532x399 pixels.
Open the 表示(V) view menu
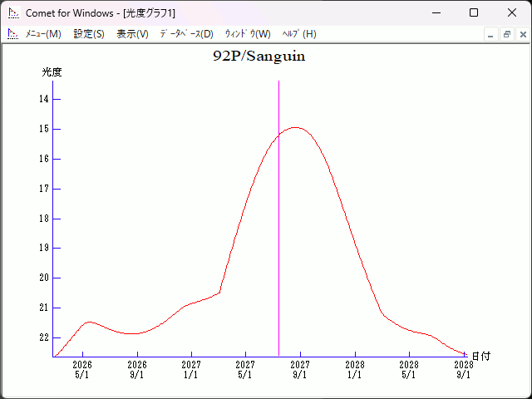click(x=132, y=34)
